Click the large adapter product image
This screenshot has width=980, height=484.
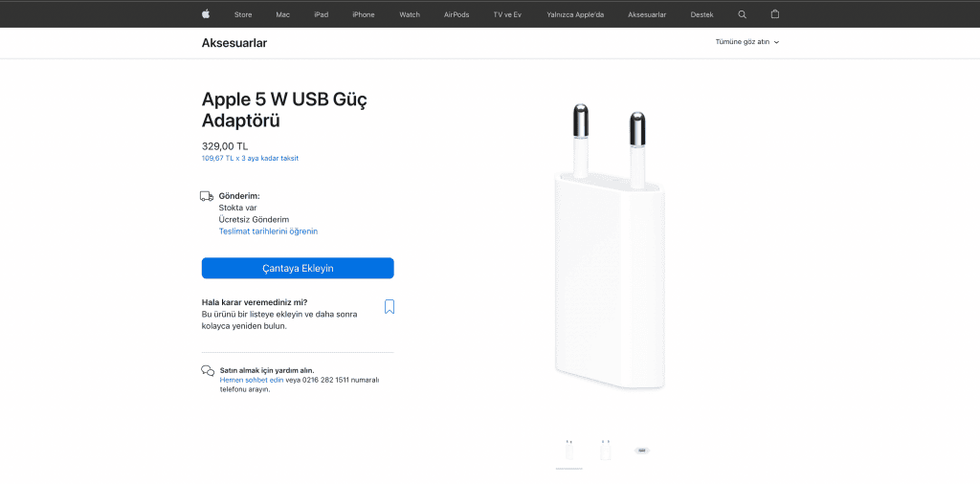pyautogui.click(x=610, y=247)
